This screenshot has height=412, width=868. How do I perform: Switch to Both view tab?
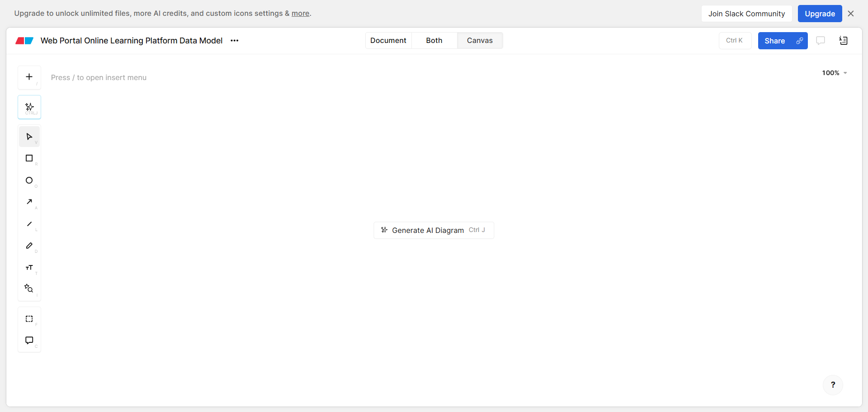click(434, 41)
